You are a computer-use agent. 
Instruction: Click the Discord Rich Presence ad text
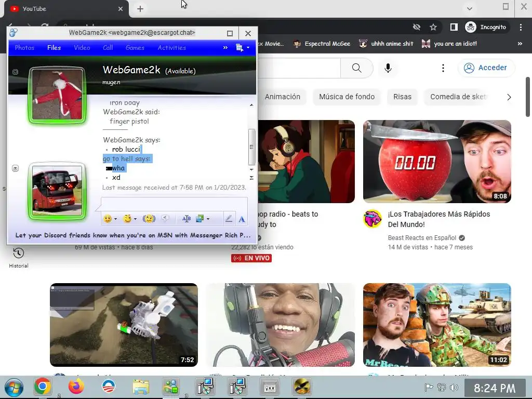tap(133, 235)
